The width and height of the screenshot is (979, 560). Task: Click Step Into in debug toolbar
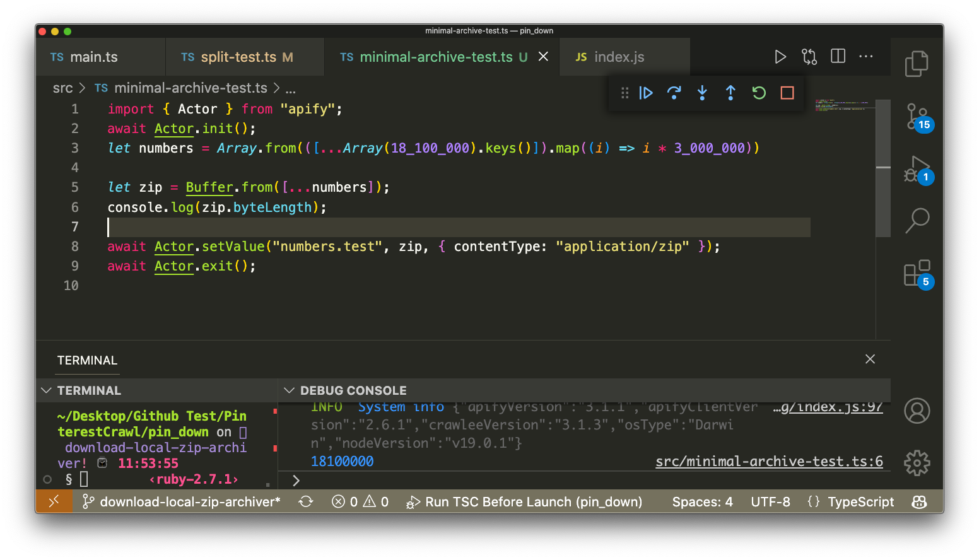click(702, 93)
